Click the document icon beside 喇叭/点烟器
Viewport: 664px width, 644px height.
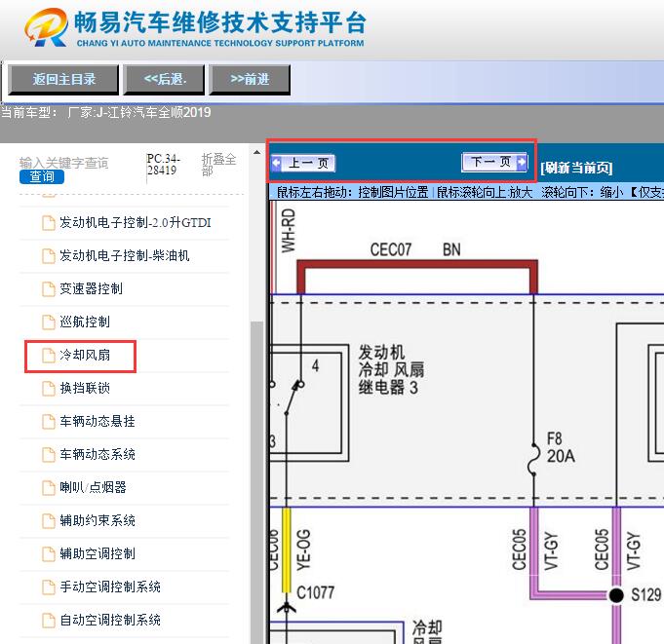click(x=49, y=488)
